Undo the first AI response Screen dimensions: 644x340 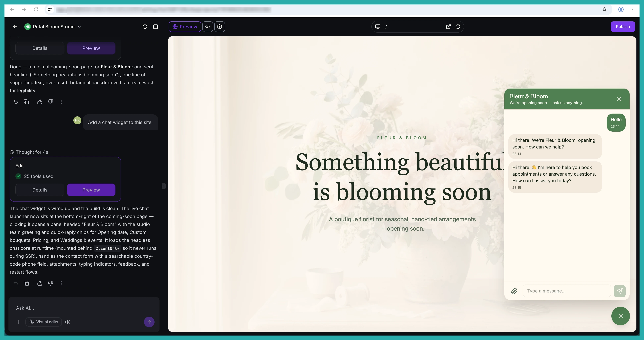16,102
